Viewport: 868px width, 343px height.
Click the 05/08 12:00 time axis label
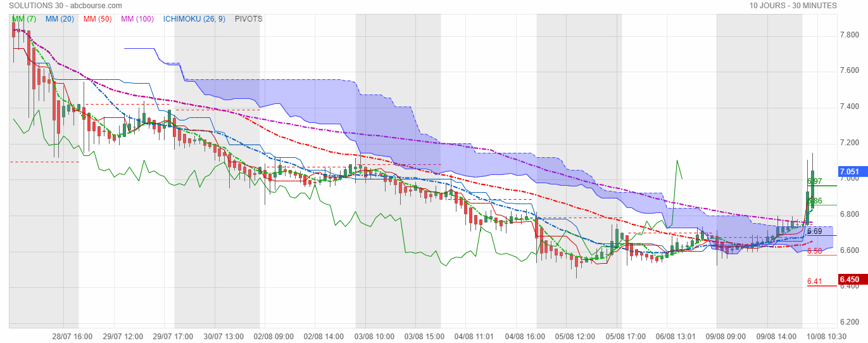576,336
